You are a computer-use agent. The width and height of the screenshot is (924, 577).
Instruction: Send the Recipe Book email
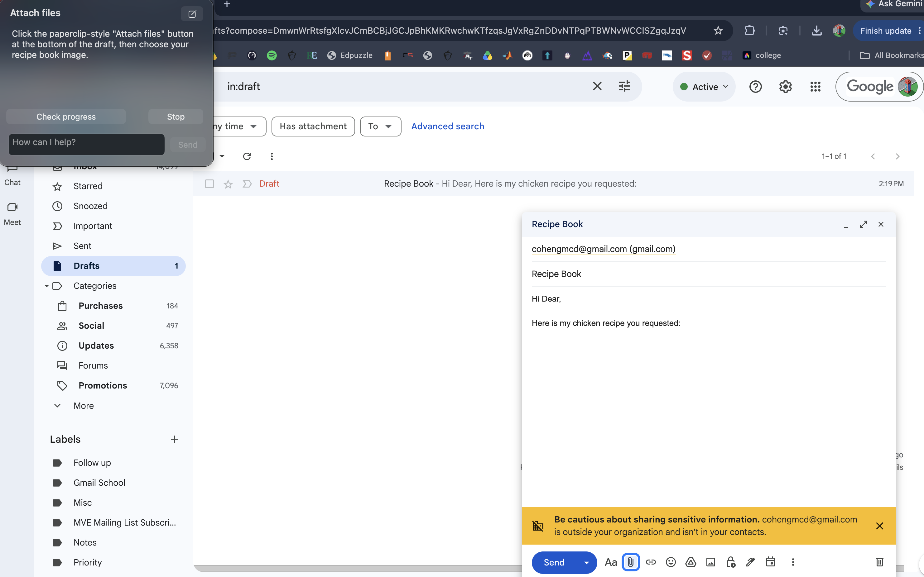tap(554, 562)
